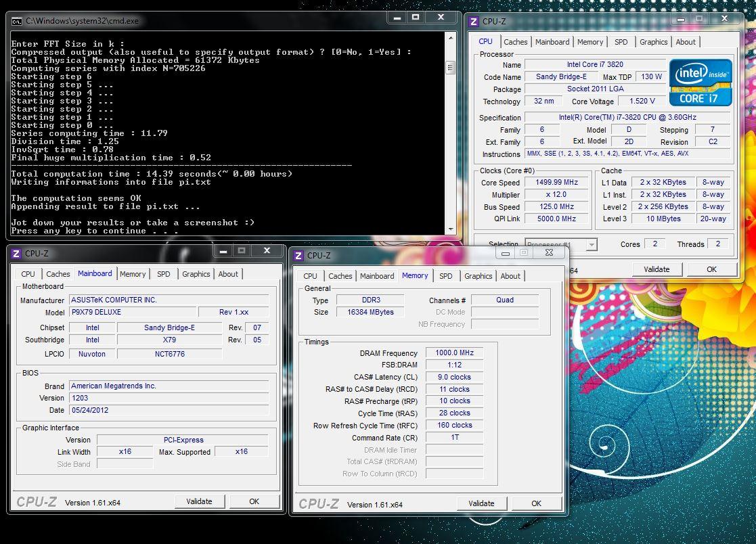Image resolution: width=756 pixels, height=544 pixels.
Task: Click memory Size value 16384 MBytes
Action: point(370,312)
